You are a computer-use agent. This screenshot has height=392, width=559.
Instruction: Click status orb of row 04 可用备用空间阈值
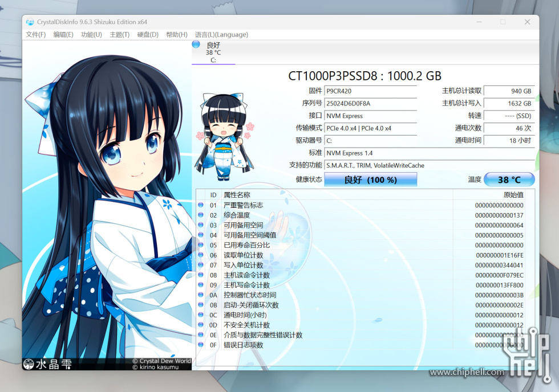tap(201, 235)
